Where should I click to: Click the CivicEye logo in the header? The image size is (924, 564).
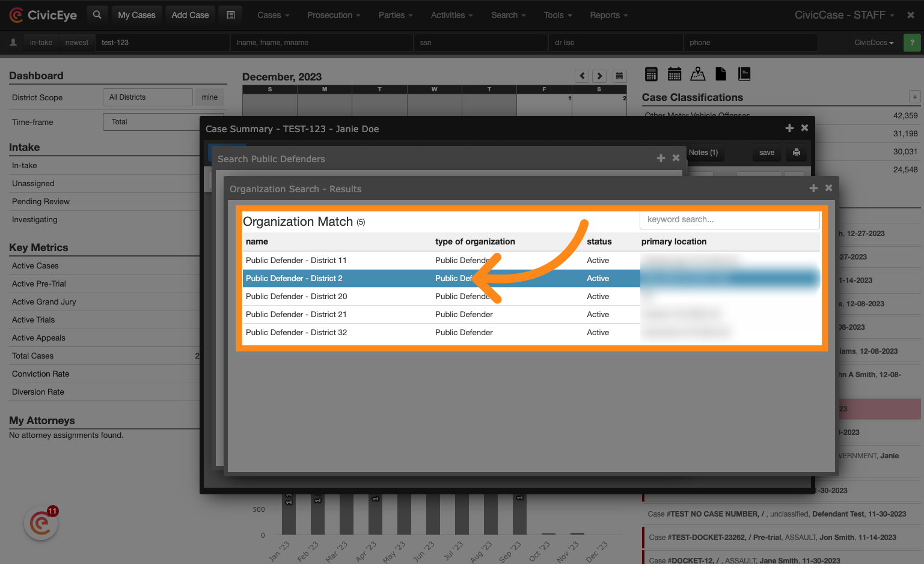point(43,15)
